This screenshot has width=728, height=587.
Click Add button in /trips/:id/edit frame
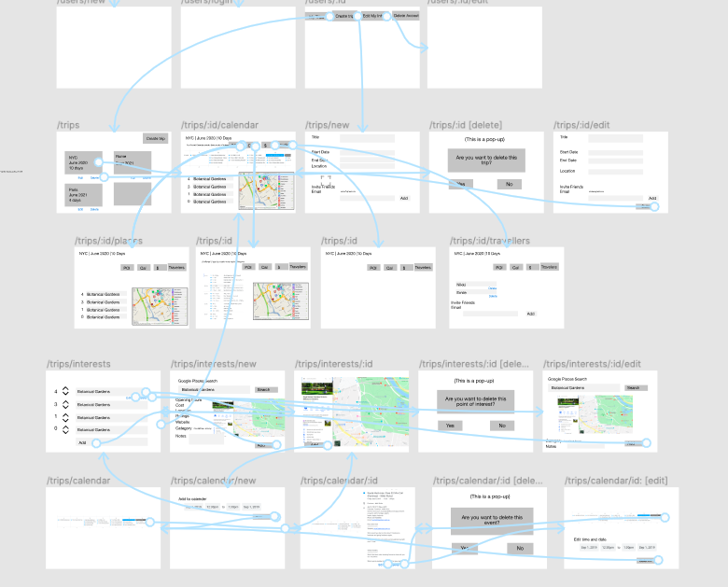652,198
